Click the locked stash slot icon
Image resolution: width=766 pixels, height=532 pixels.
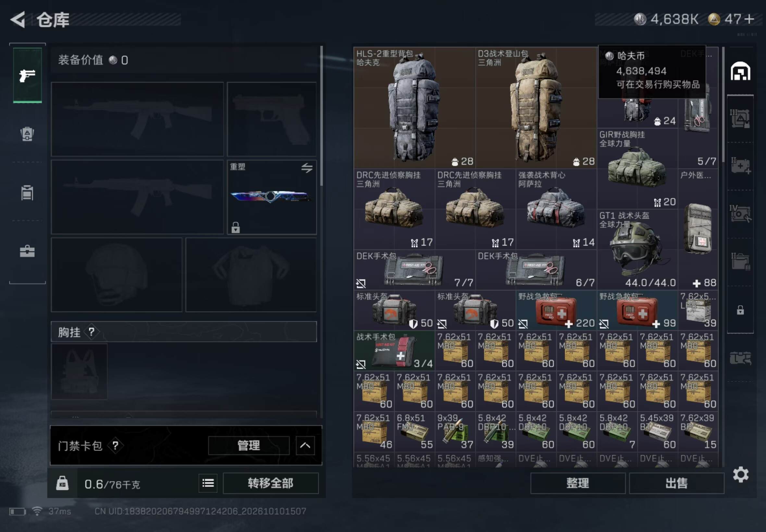(x=740, y=310)
